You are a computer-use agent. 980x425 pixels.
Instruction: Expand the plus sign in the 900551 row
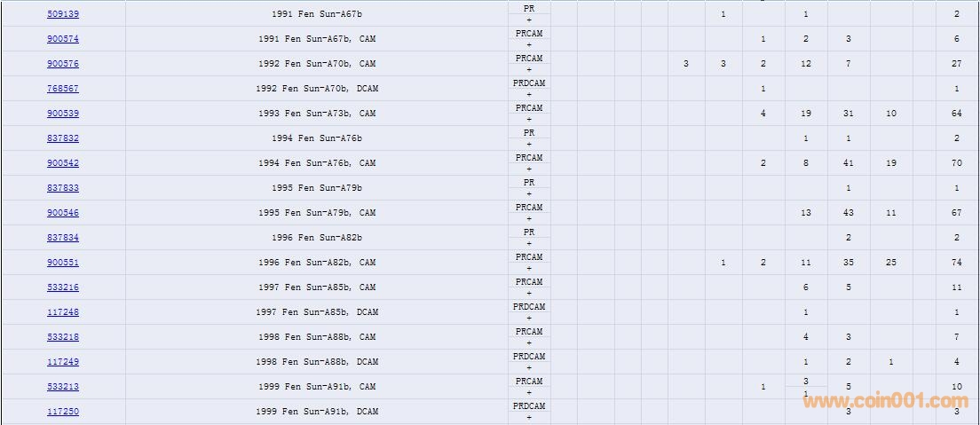(529, 268)
